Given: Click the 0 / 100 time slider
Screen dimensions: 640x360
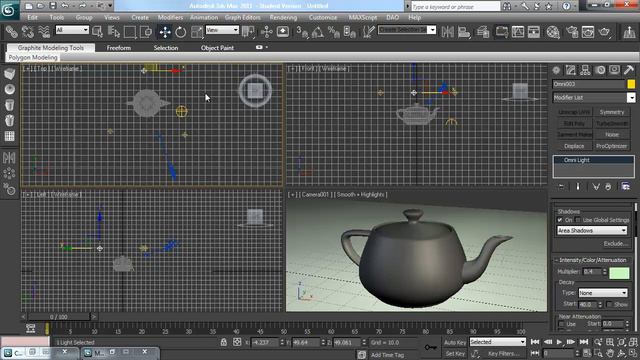Looking at the screenshot, I should (59, 317).
